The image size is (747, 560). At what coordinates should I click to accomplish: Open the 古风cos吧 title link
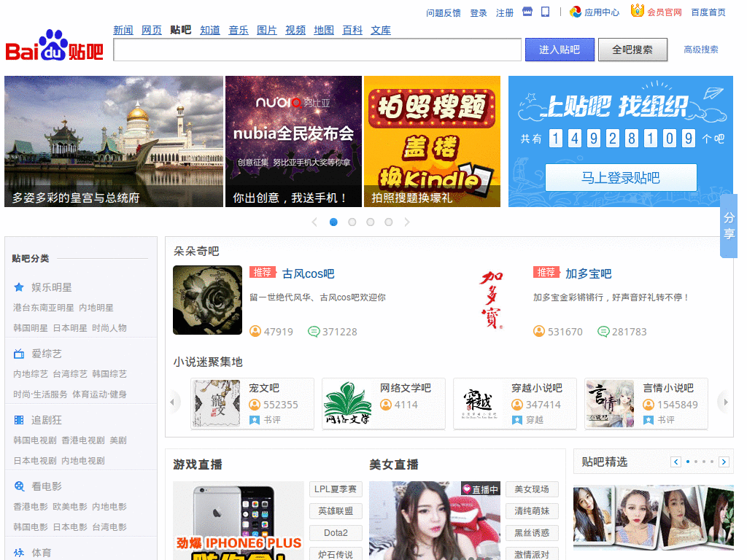[309, 274]
